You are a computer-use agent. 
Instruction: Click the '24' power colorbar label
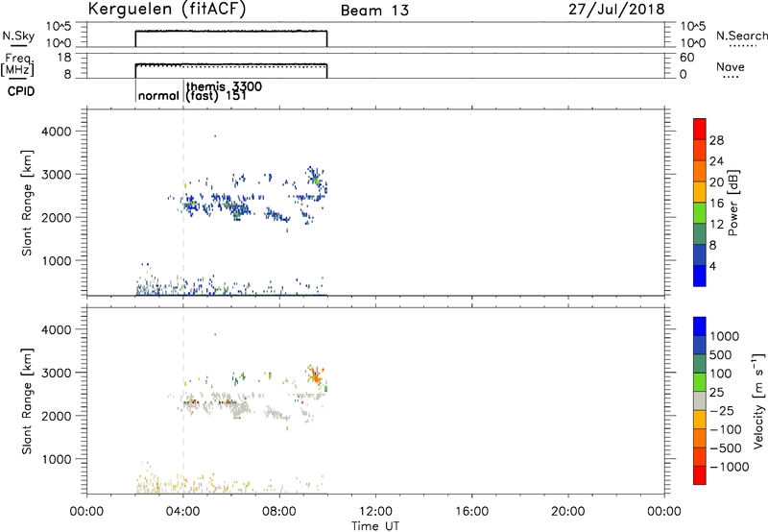click(x=716, y=161)
